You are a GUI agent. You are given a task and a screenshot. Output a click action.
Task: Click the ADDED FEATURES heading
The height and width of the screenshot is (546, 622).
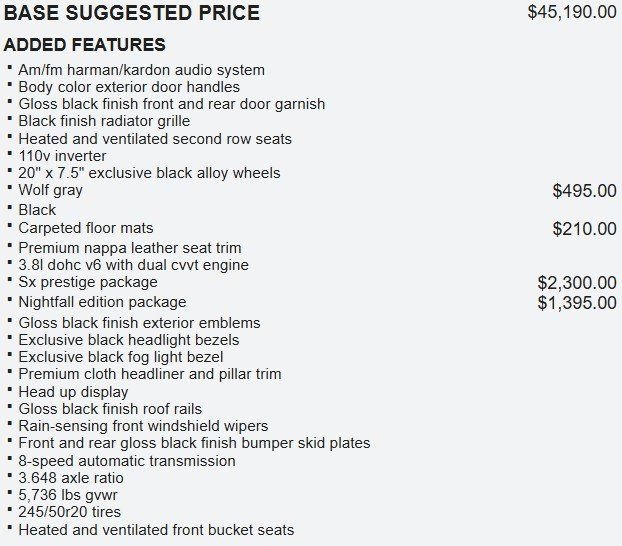85,46
